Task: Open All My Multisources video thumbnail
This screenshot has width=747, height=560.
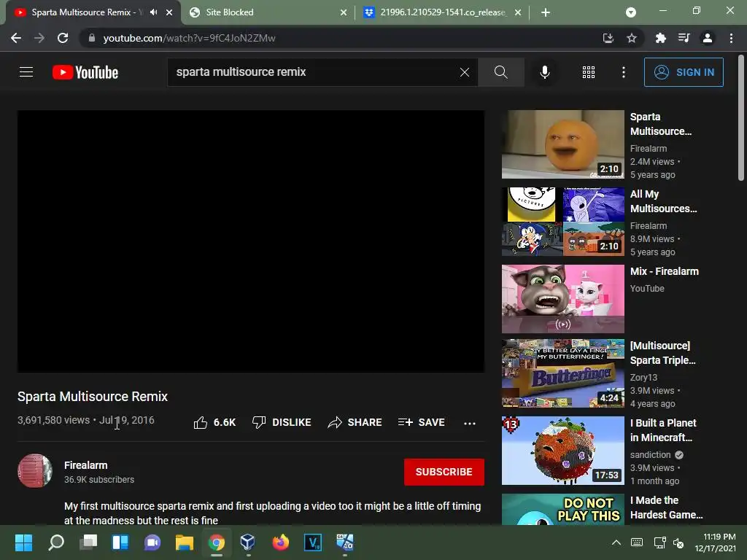Action: point(562,222)
